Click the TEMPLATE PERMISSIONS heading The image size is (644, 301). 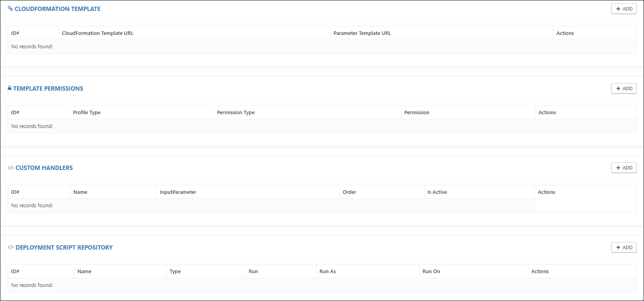point(48,88)
